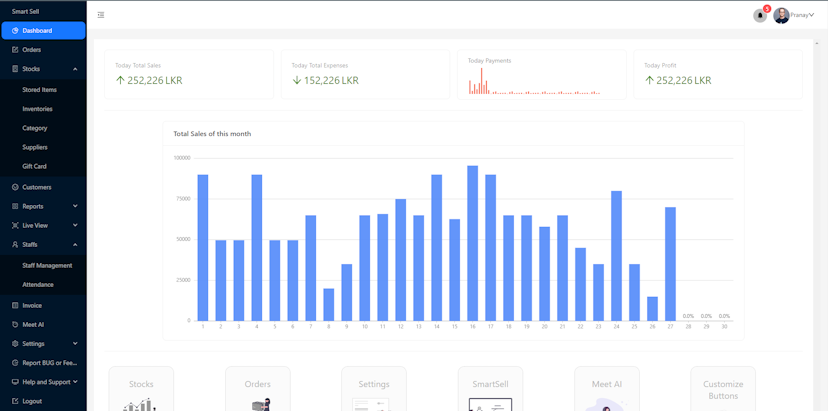
Task: Select Gift Card menu item
Action: (34, 167)
